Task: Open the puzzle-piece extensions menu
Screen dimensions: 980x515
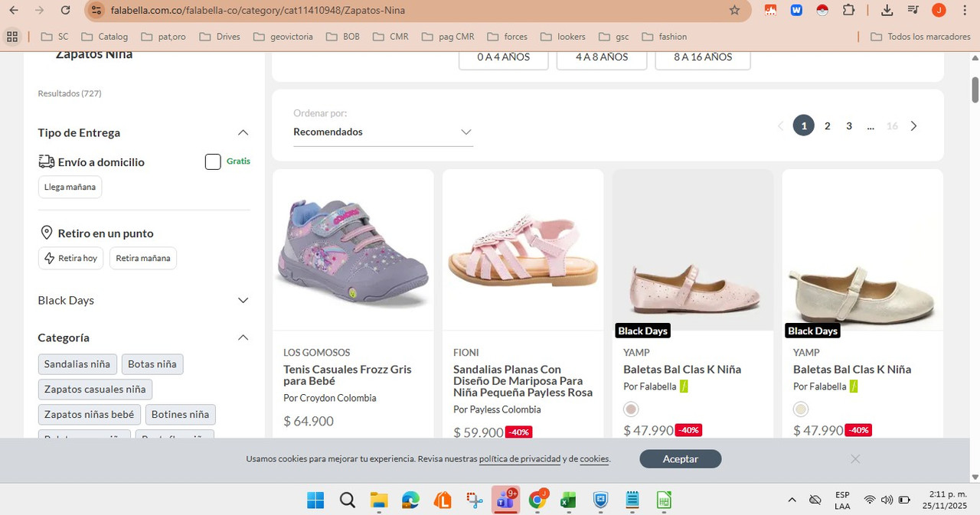Action: point(848,10)
